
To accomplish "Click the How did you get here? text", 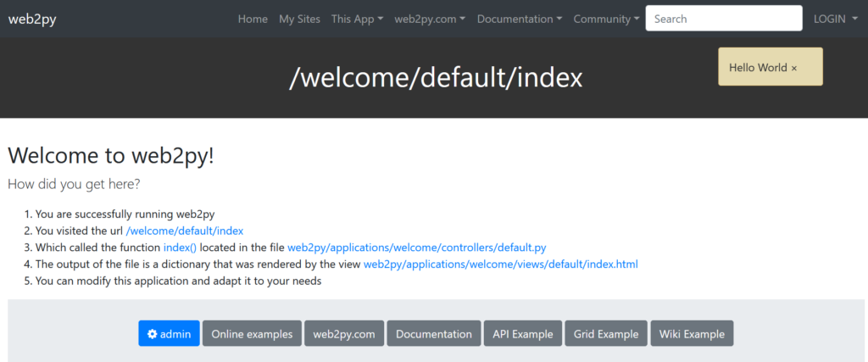I will 74,184.
